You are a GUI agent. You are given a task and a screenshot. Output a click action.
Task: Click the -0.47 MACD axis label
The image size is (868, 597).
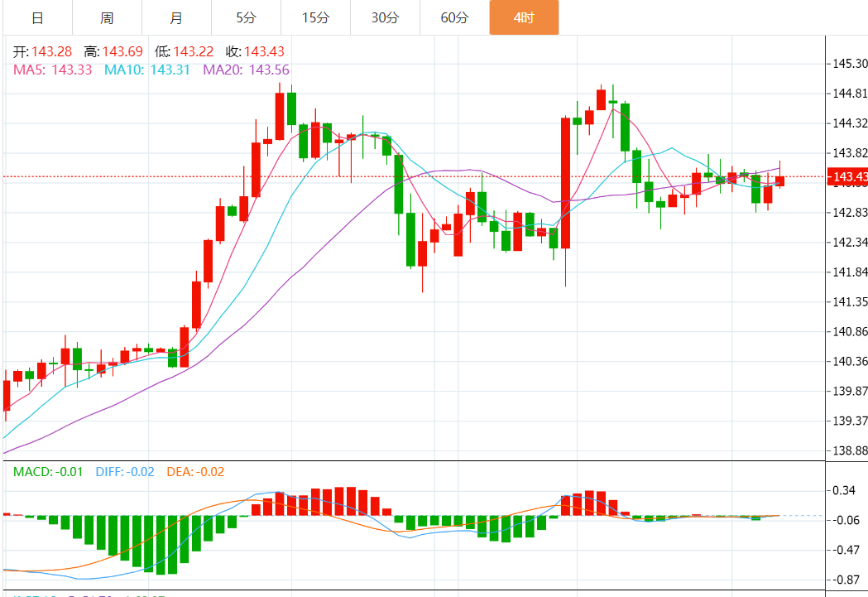tap(846, 550)
